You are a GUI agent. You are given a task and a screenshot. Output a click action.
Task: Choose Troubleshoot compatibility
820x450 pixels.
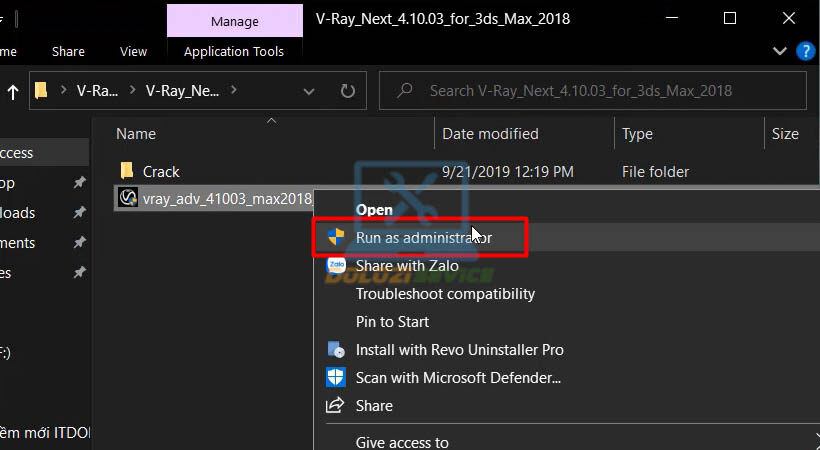coord(446,294)
